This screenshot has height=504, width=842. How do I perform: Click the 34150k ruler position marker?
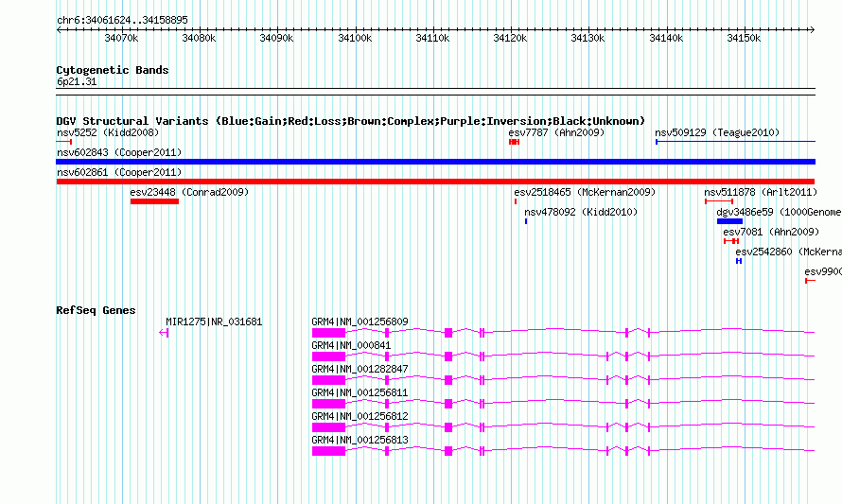click(x=744, y=38)
